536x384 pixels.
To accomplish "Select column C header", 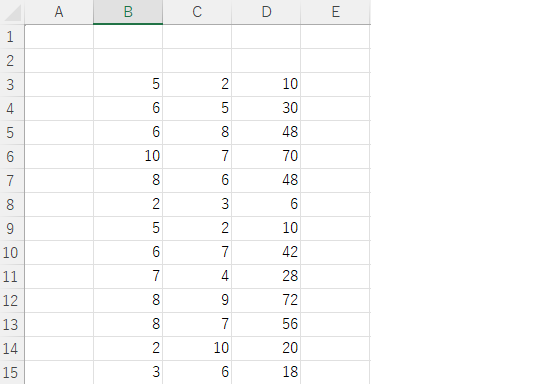I will pos(197,12).
